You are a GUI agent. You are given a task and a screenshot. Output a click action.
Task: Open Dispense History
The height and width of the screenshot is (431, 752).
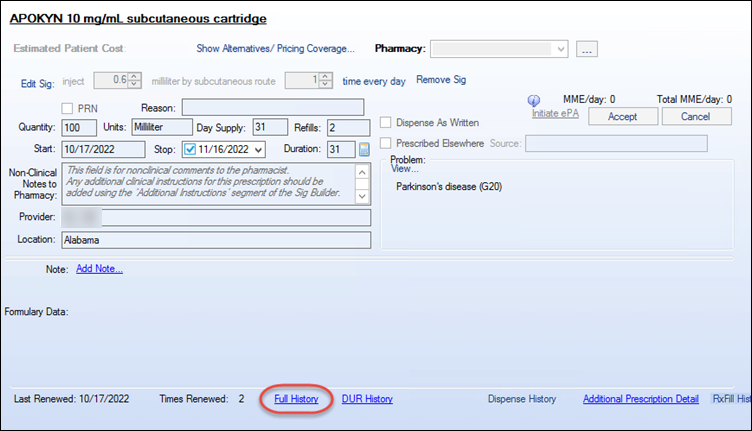point(522,399)
